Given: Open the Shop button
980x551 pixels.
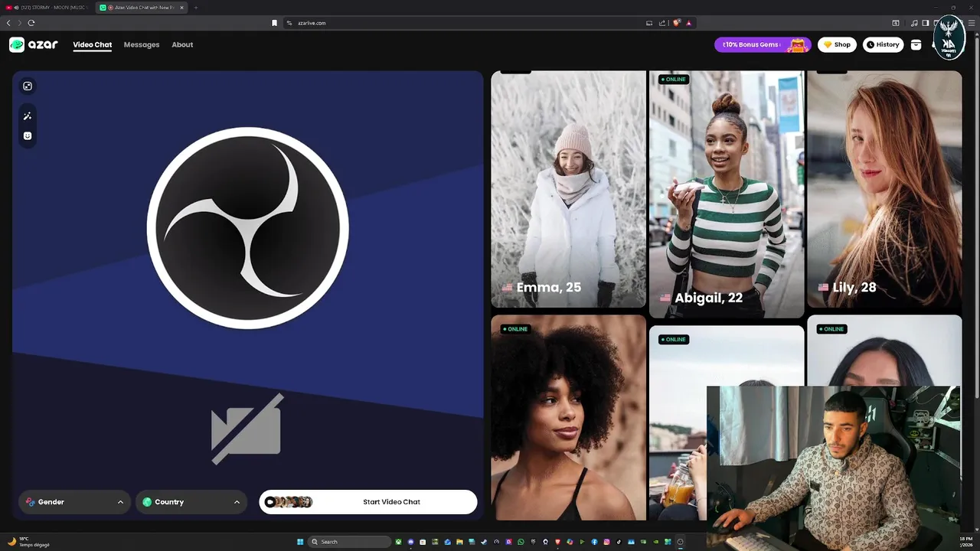Looking at the screenshot, I should [837, 44].
